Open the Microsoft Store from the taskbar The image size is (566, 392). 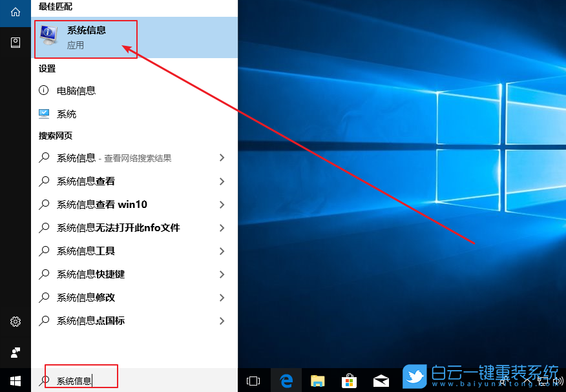click(348, 380)
